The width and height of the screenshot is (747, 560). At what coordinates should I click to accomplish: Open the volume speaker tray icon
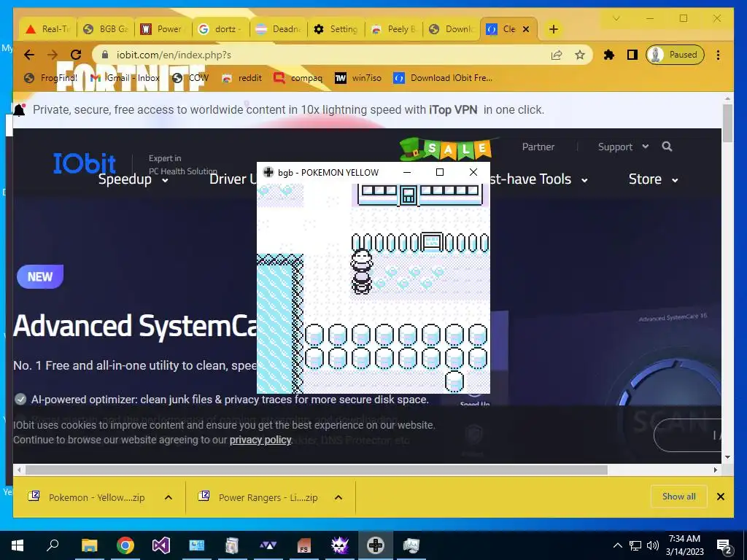(x=653, y=545)
